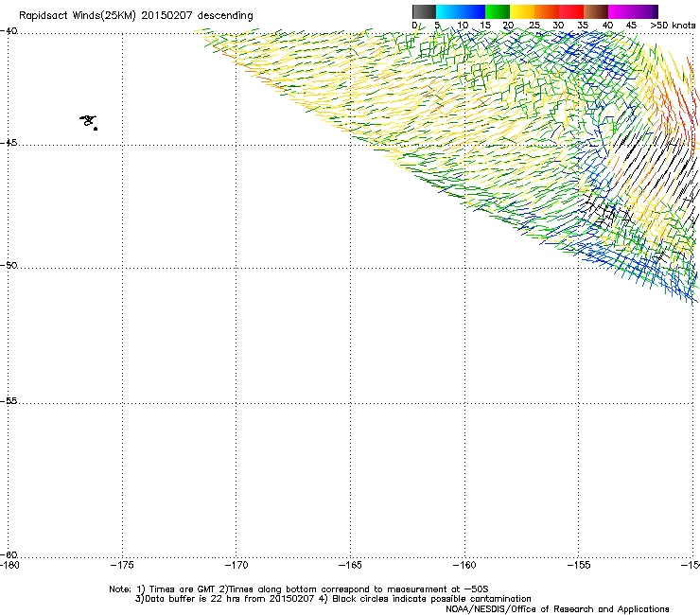The width and height of the screenshot is (700, 615).
Task: Click the red 30-35 knots legend segment
Action: [x=571, y=11]
